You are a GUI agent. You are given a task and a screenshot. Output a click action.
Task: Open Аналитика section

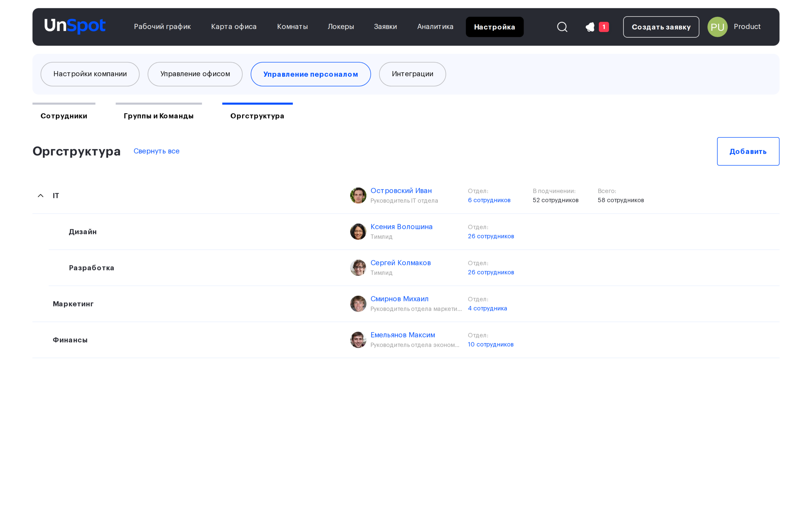tap(435, 27)
